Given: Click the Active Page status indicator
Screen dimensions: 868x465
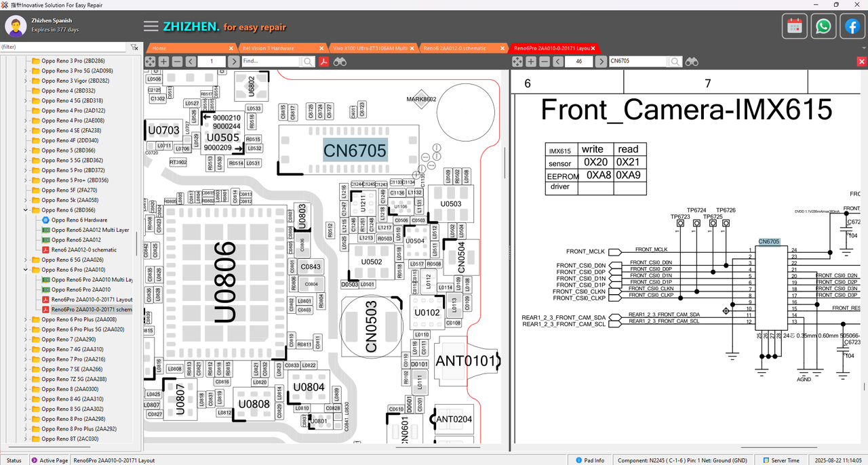Looking at the screenshot, I should click(49, 460).
